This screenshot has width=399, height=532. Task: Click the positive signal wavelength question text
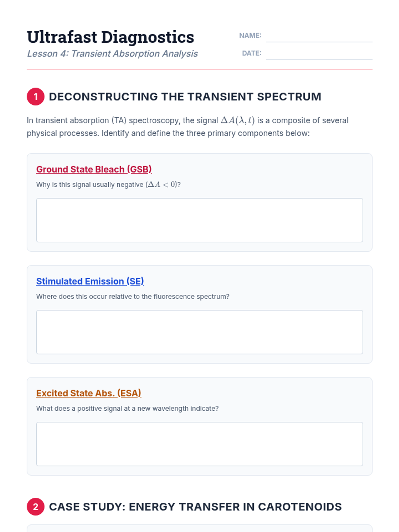click(127, 408)
